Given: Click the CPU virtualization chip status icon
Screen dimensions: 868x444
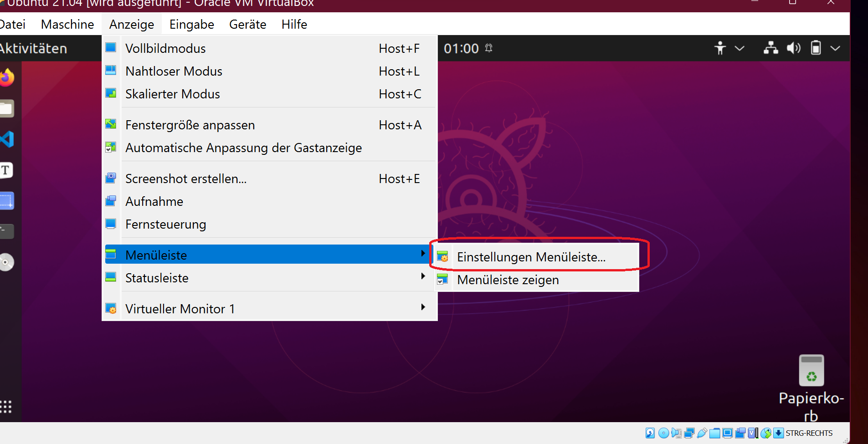Looking at the screenshot, I should (753, 433).
